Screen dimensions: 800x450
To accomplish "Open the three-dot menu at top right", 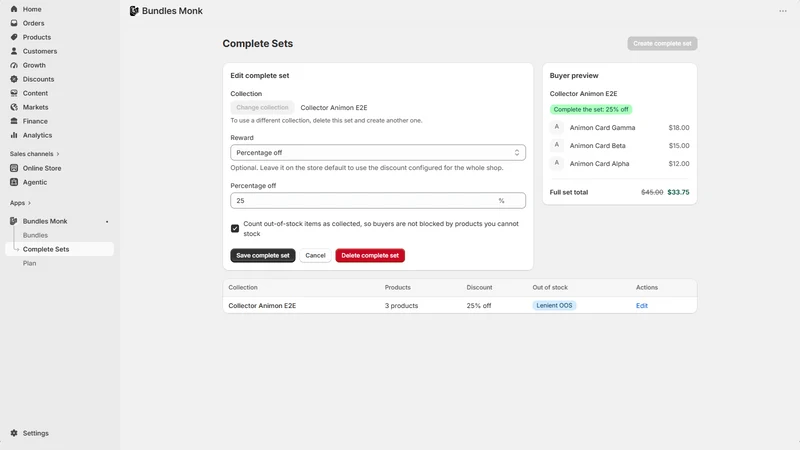I will tap(783, 11).
